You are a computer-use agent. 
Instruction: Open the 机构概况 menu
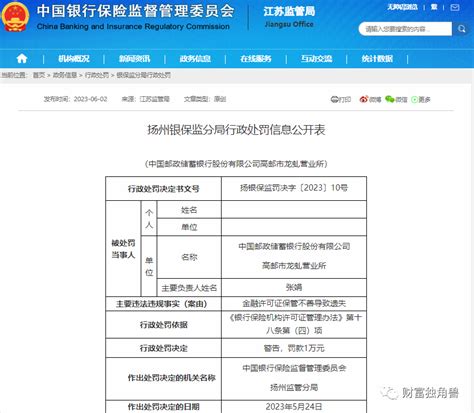click(x=74, y=59)
